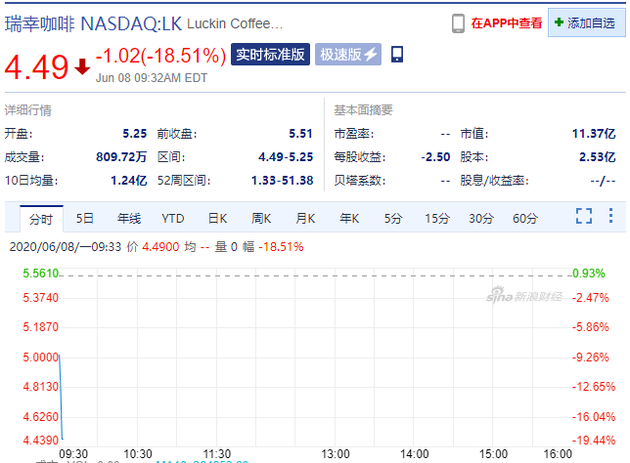630x463 pixels.
Task: Select the 5分 interval tab
Action: coord(393,219)
